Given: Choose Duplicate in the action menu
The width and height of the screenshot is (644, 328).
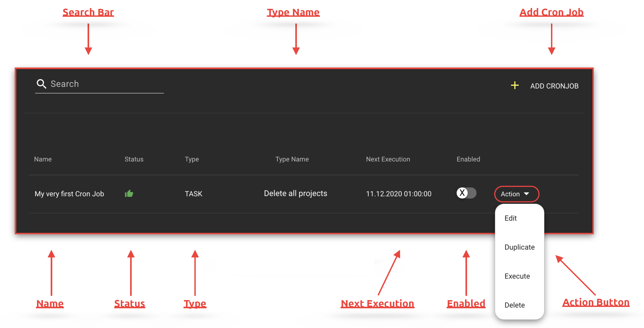Looking at the screenshot, I should click(x=519, y=247).
